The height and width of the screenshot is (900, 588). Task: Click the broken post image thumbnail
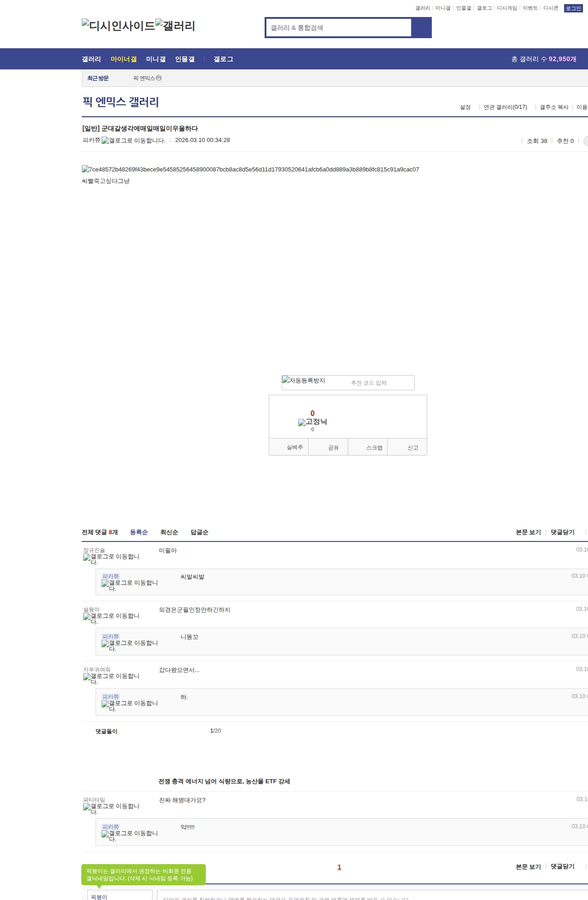point(250,170)
